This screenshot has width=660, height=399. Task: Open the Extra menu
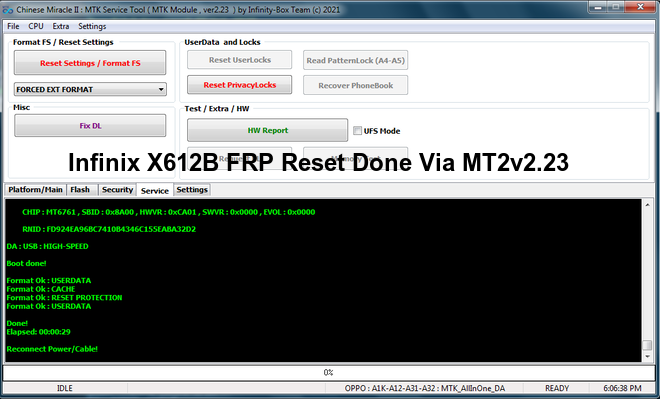(61, 26)
